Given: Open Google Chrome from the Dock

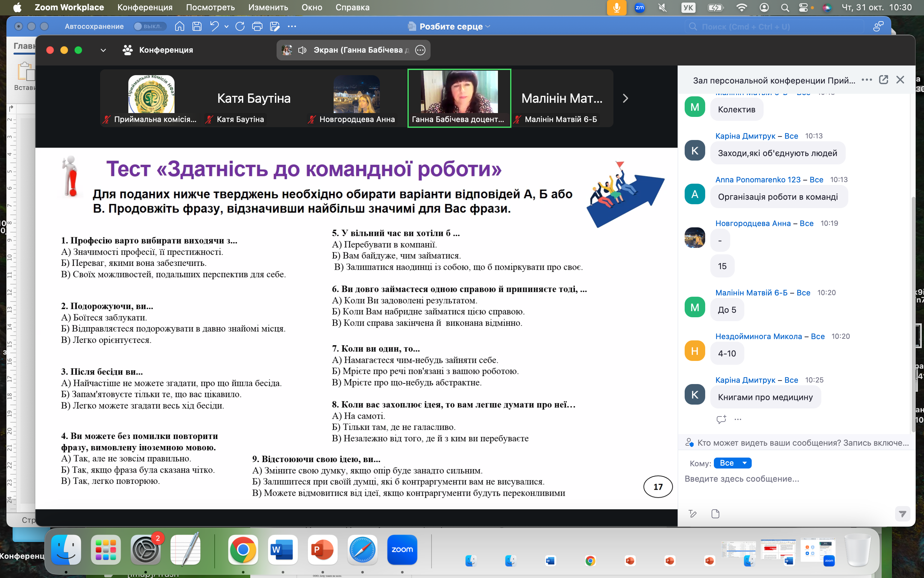Looking at the screenshot, I should [243, 550].
